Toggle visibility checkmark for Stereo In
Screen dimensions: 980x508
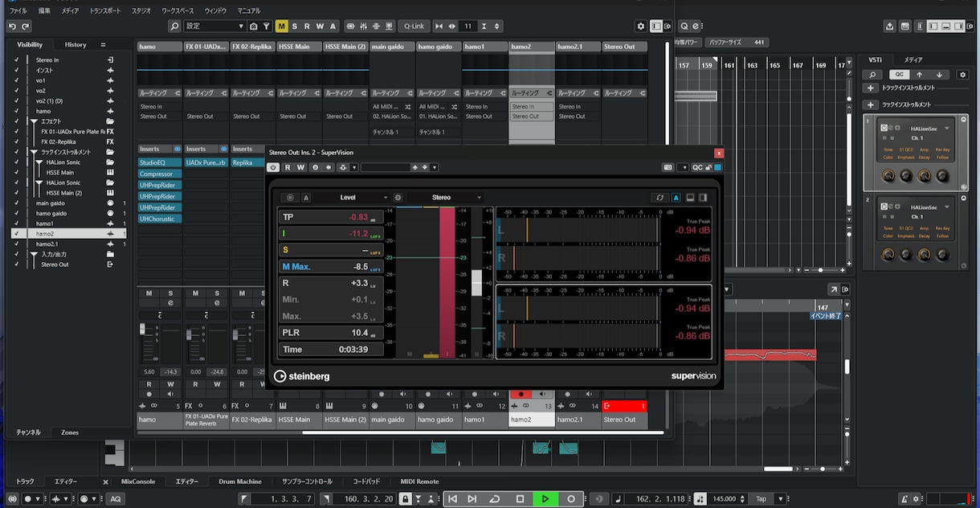click(16, 60)
